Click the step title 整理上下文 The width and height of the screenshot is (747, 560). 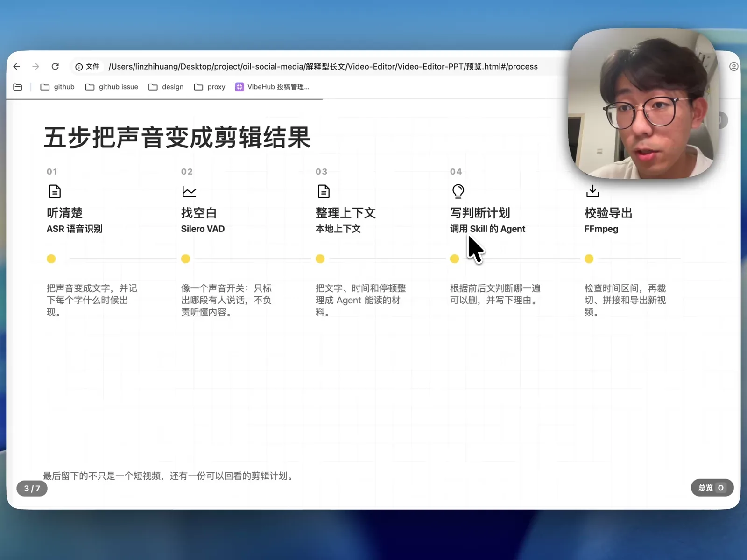coord(345,213)
